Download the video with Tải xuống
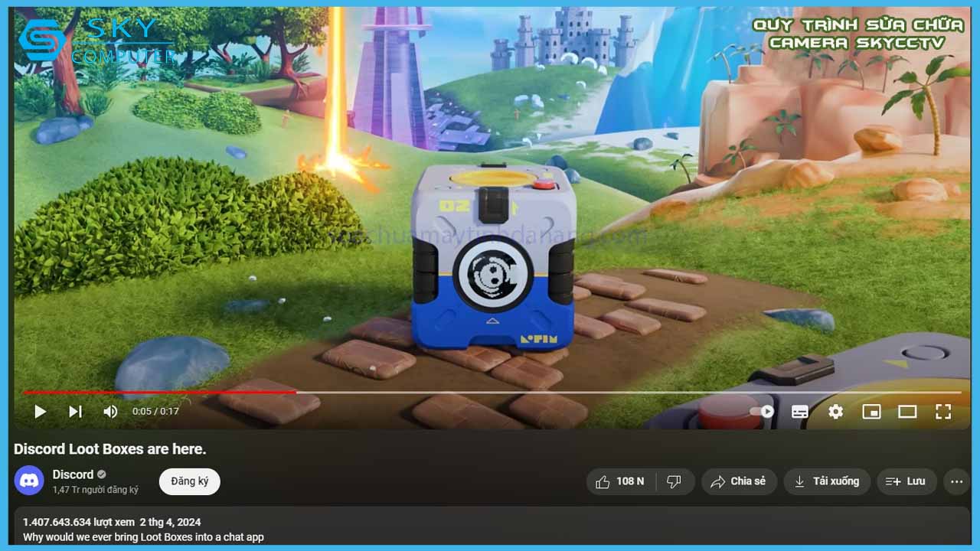Screen dimensions: 980x551 coord(827,481)
